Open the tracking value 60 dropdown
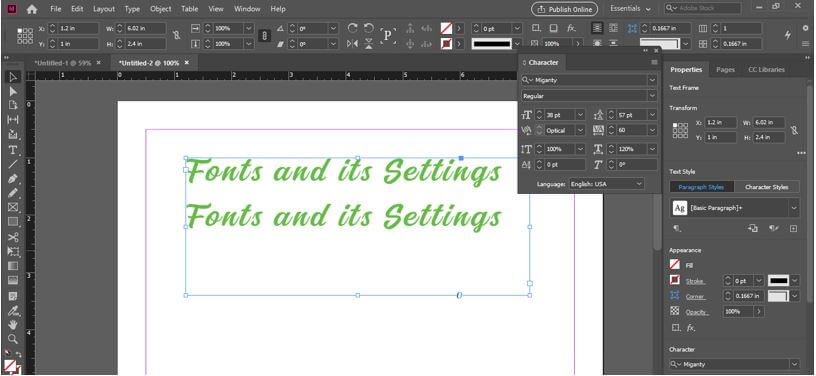The image size is (816, 376). (x=652, y=131)
